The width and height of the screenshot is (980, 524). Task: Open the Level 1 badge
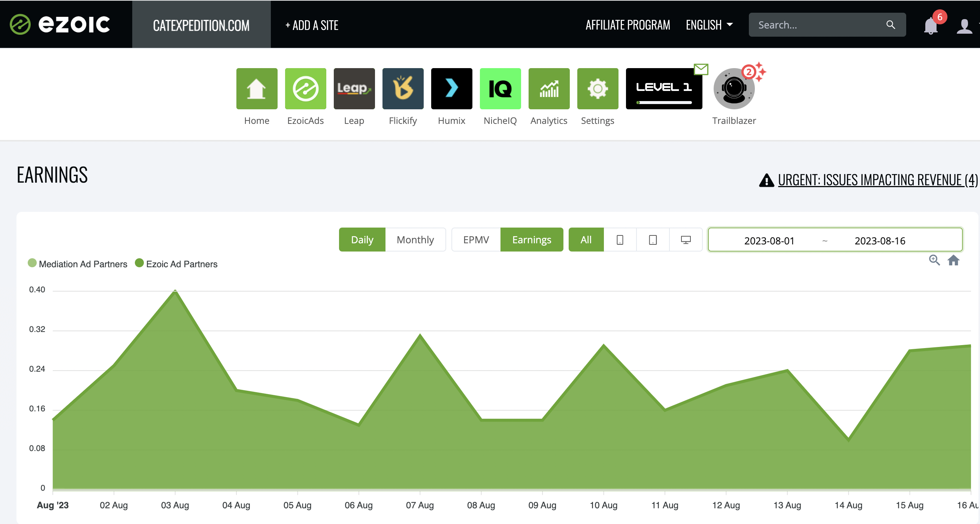click(x=664, y=89)
